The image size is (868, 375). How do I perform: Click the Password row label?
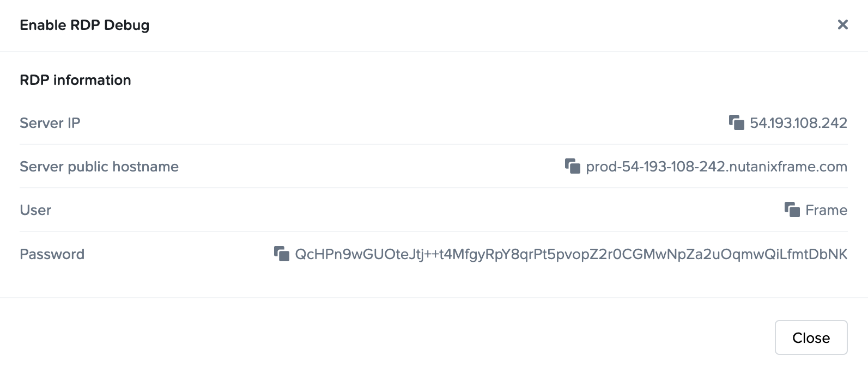[52, 254]
